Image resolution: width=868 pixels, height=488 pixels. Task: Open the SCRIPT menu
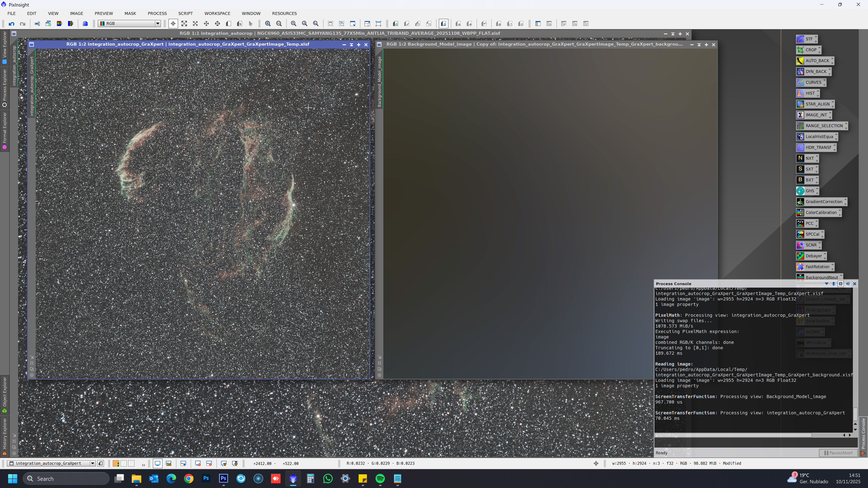pyautogui.click(x=185, y=14)
